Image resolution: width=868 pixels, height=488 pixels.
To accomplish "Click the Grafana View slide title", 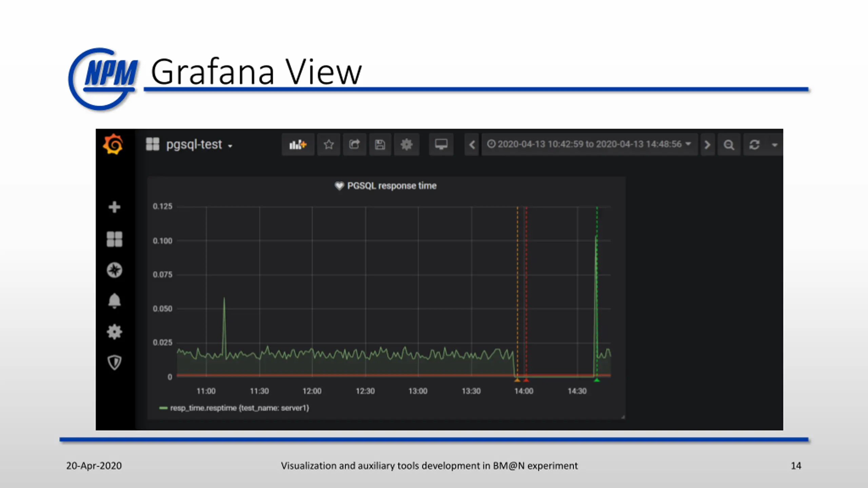I will [x=256, y=72].
